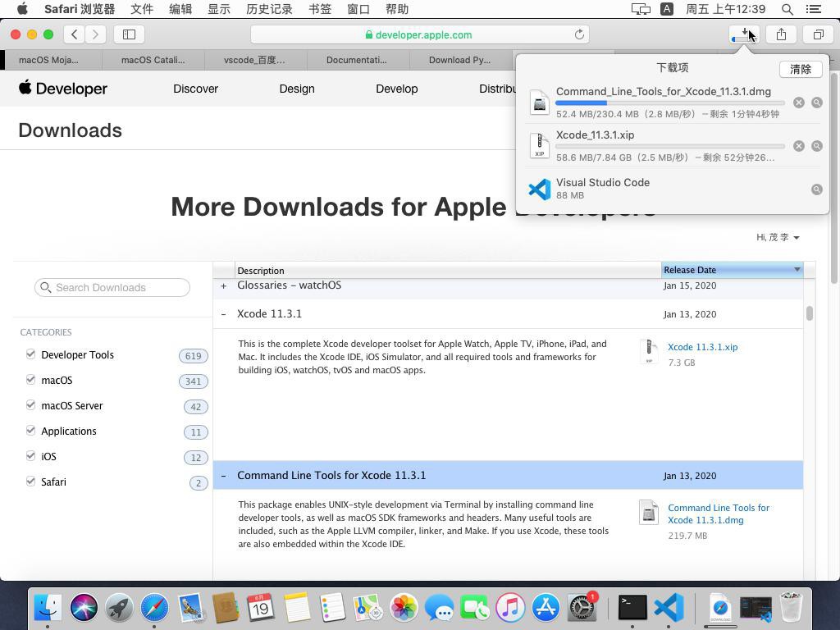Viewport: 840px width, 630px height.
Task: Click the developer.apple.com address bar
Action: (x=419, y=34)
